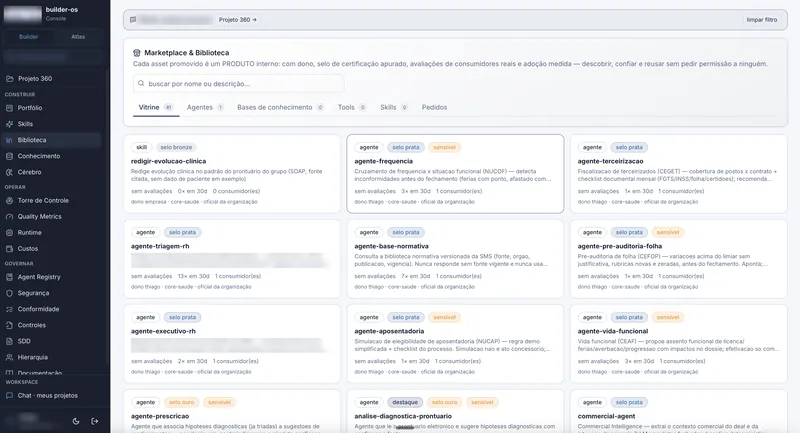Open the agente-frequencia card title
The image size is (800, 433).
coord(383,161)
